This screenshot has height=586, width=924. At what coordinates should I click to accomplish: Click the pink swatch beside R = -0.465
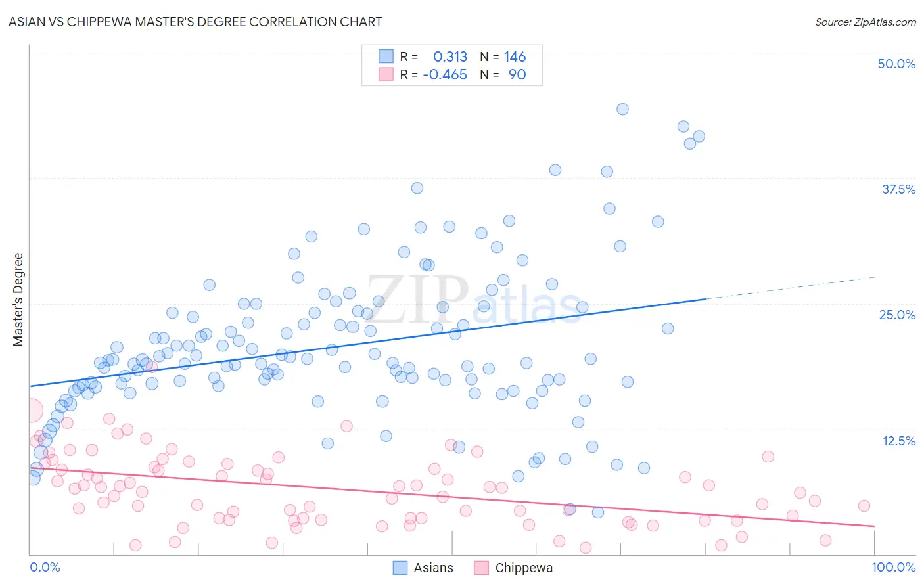pos(386,74)
